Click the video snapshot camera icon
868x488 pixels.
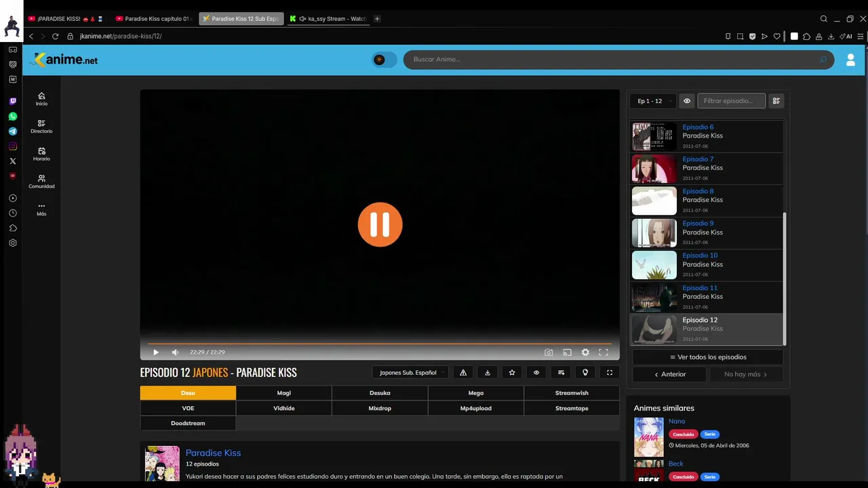point(549,352)
